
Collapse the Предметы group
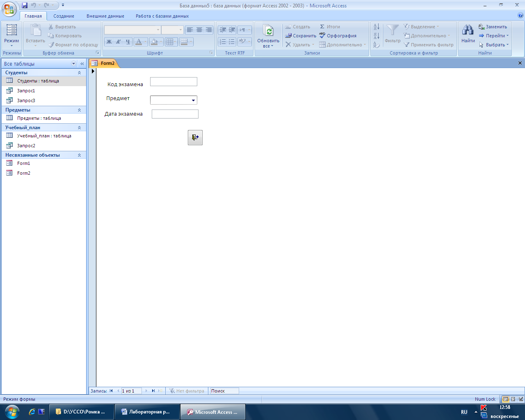pos(80,110)
